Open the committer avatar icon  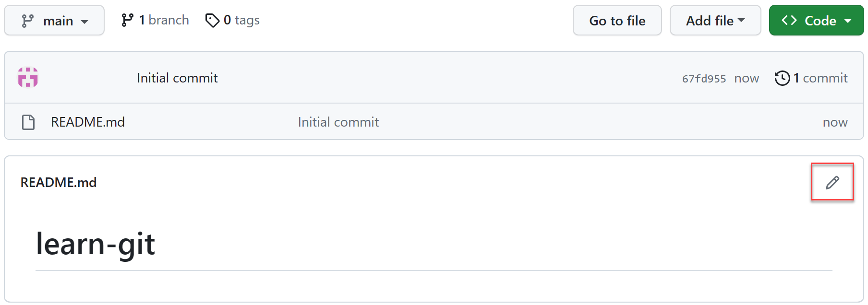tap(27, 77)
